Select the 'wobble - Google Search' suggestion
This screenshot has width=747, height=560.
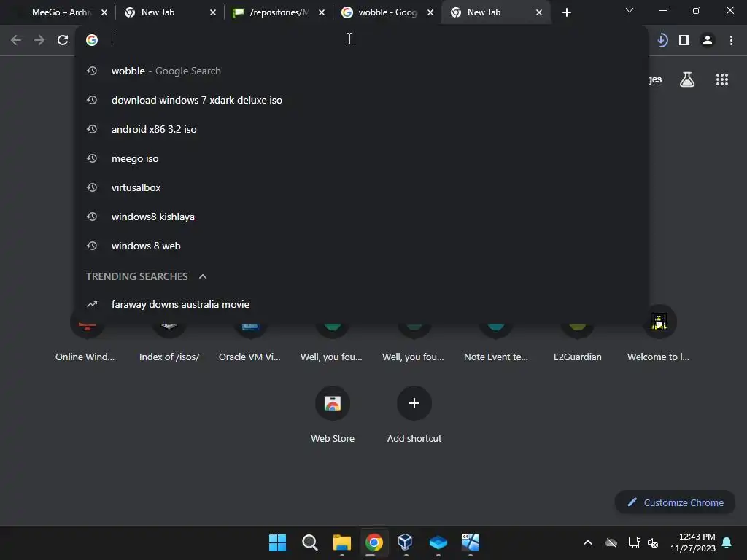point(362,71)
